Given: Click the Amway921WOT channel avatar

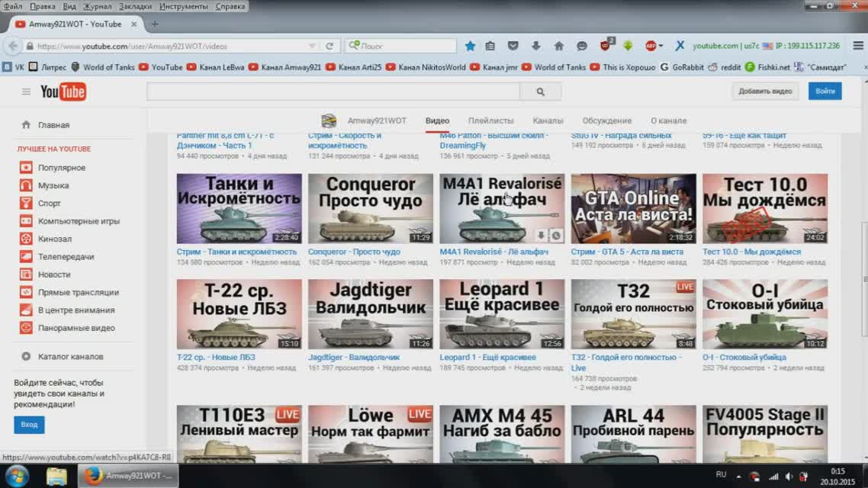Looking at the screenshot, I should pyautogui.click(x=329, y=120).
